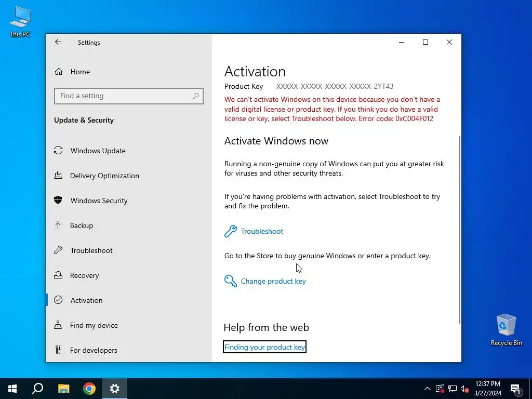Open taskbar Search magnifier

pos(37,389)
